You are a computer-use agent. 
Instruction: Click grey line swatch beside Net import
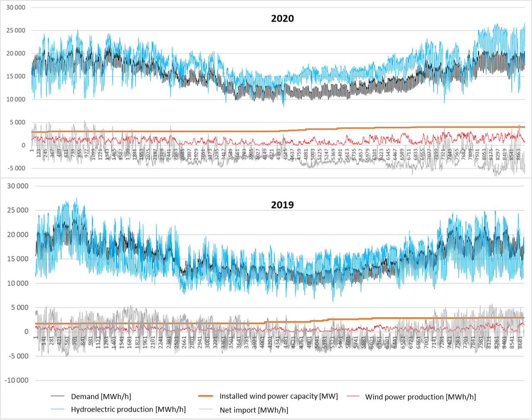206,409
